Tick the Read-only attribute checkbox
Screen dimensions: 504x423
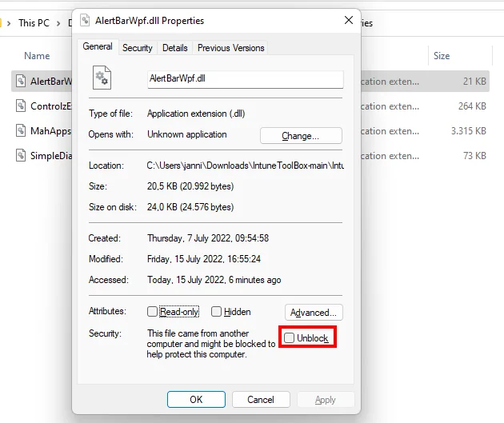[152, 311]
